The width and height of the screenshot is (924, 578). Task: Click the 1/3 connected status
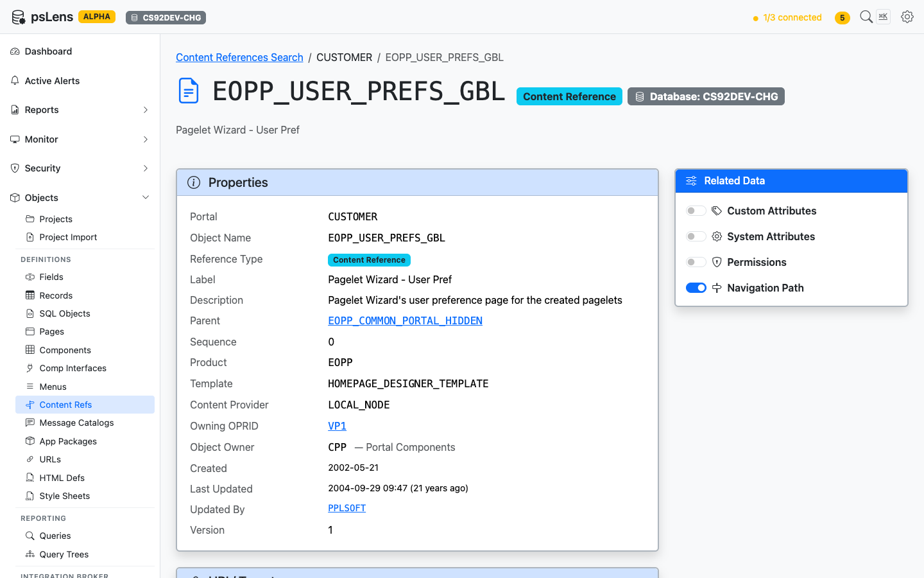pyautogui.click(x=787, y=18)
